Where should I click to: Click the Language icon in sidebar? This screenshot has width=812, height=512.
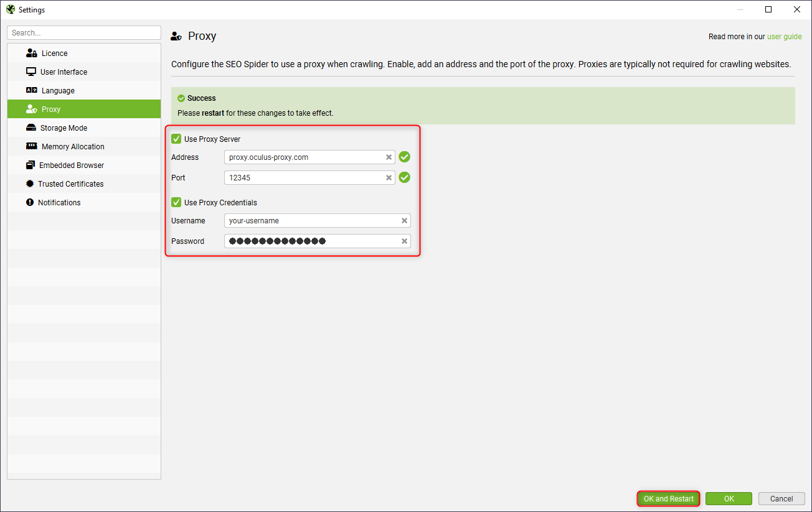(32, 90)
